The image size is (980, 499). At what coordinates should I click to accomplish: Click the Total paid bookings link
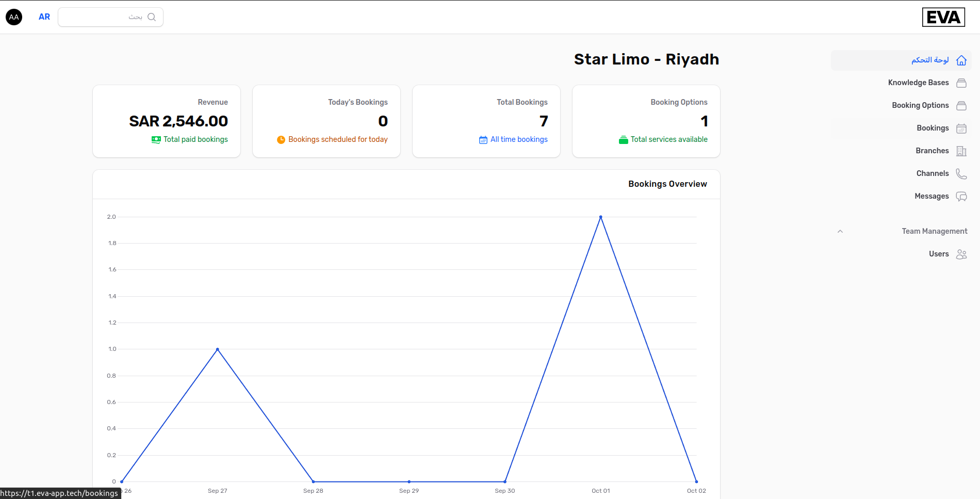click(x=195, y=139)
